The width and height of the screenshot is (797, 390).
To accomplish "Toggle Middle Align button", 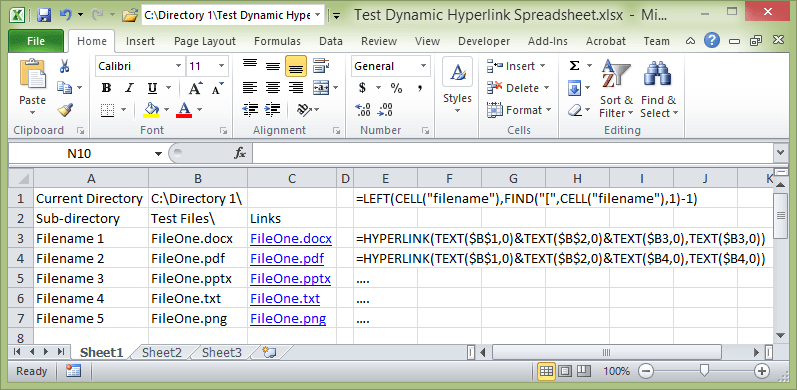I will point(273,66).
